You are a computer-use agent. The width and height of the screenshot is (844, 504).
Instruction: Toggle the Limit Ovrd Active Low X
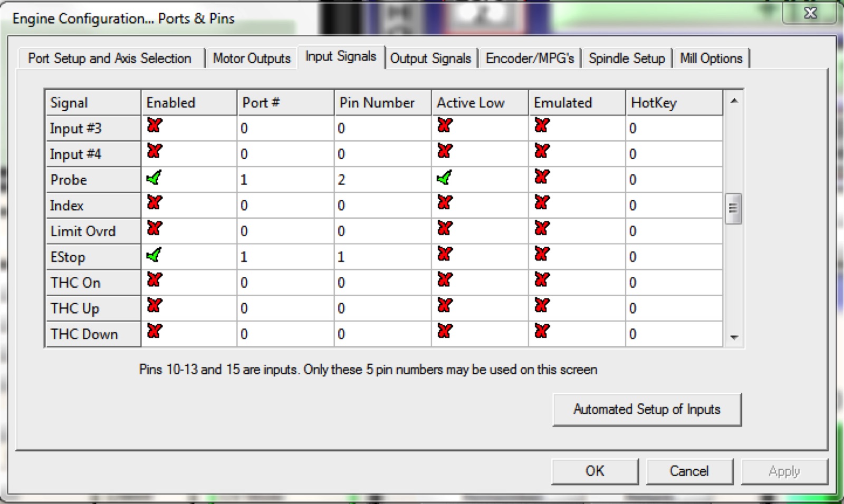[x=445, y=229]
